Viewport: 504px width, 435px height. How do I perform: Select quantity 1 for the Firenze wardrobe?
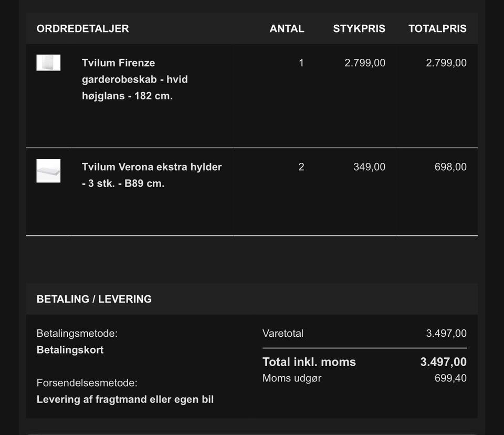(x=301, y=63)
